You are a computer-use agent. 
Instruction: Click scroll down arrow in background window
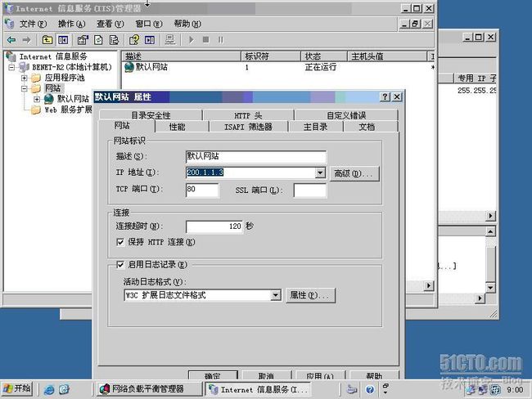[x=490, y=288]
